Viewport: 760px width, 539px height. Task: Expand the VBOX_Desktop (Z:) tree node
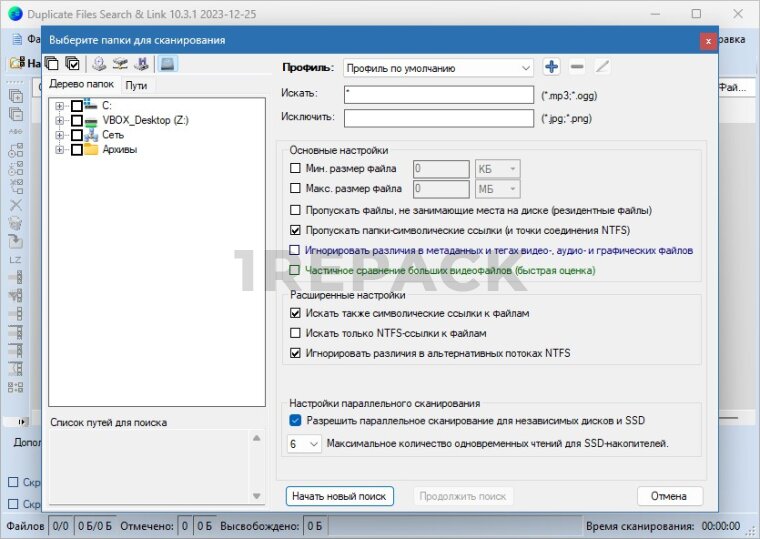[60, 120]
